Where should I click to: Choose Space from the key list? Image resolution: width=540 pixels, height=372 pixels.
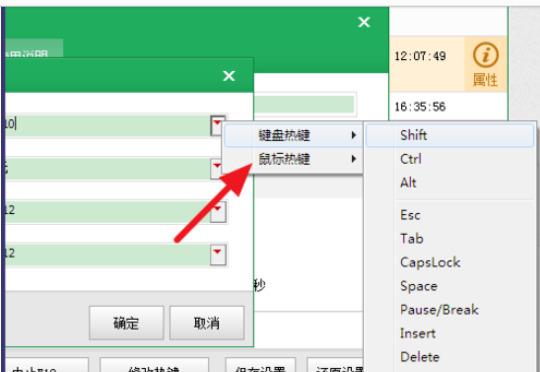pos(450,286)
